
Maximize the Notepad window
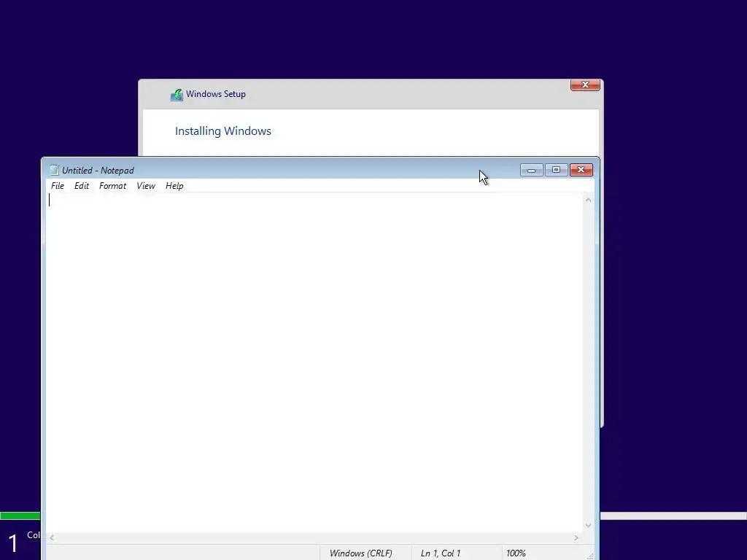tap(556, 170)
